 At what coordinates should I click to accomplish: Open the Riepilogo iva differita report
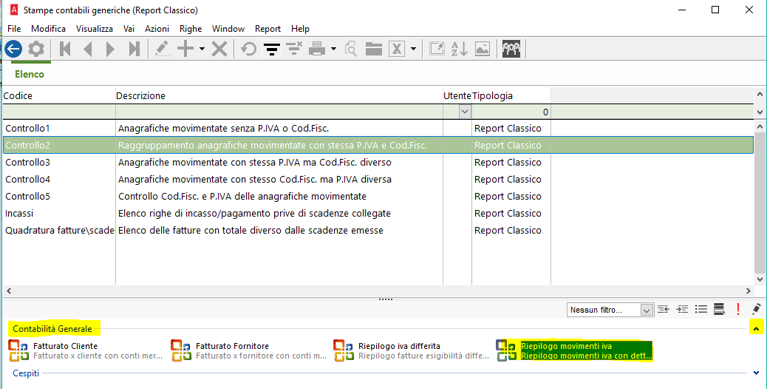[x=411, y=351]
